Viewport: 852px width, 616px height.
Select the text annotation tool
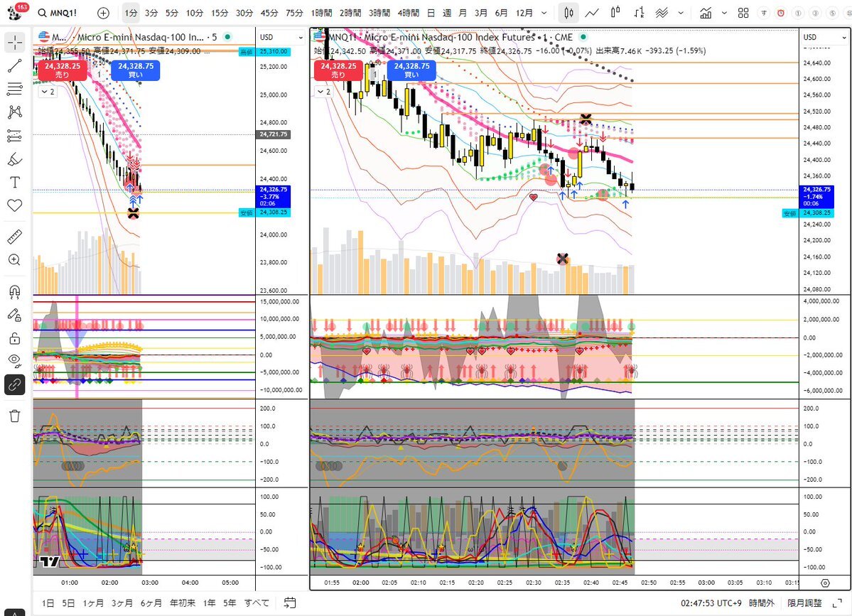pyautogui.click(x=14, y=182)
